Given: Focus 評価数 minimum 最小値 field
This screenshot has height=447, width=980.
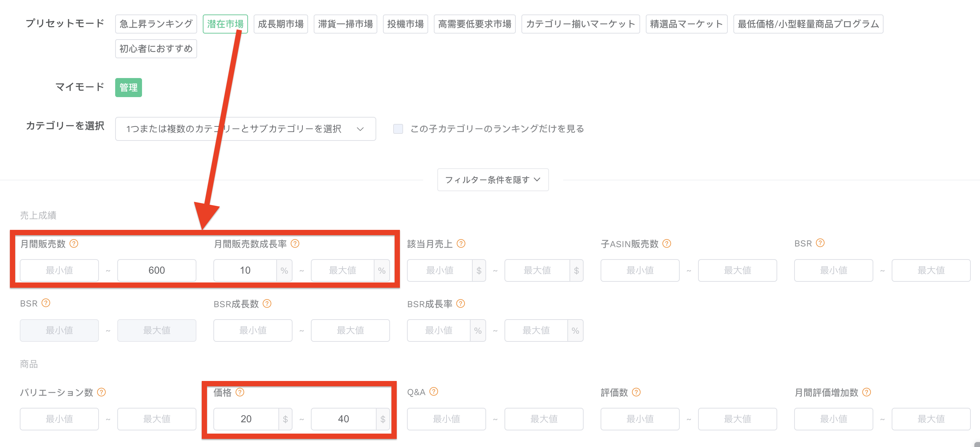Looking at the screenshot, I should [640, 419].
